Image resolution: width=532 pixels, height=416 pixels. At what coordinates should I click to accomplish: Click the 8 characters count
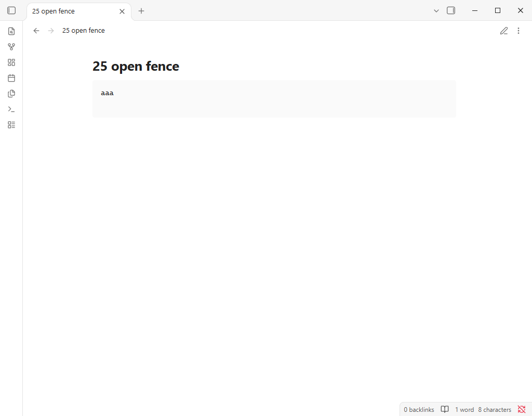[495, 410]
